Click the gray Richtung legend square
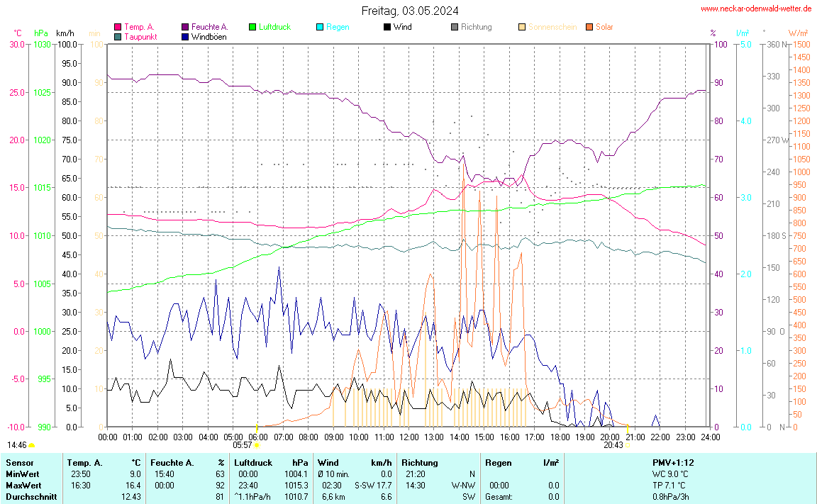The image size is (817, 504). (455, 27)
